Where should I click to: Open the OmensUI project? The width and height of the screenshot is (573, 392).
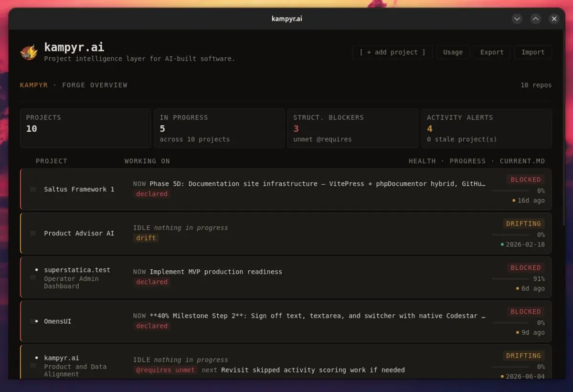point(57,321)
